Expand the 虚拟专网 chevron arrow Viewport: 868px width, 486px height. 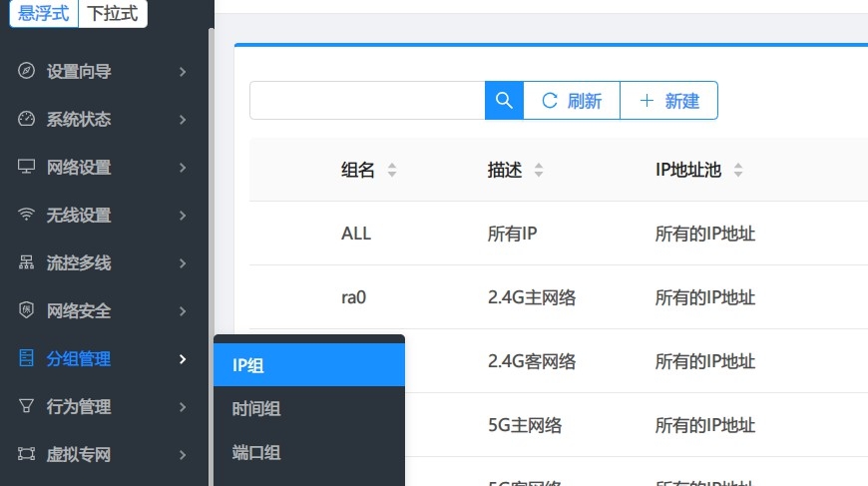pos(183,454)
